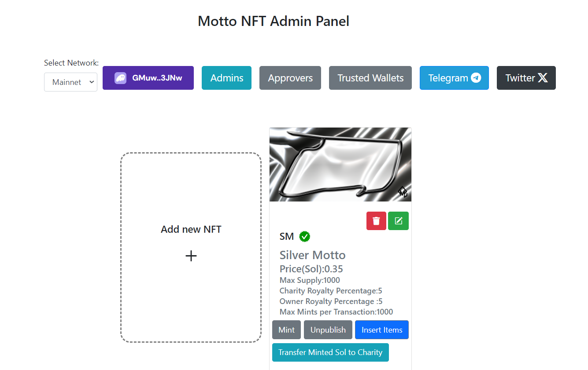The width and height of the screenshot is (588, 370).
Task: Click the Silver Motto title text
Action: 312,255
